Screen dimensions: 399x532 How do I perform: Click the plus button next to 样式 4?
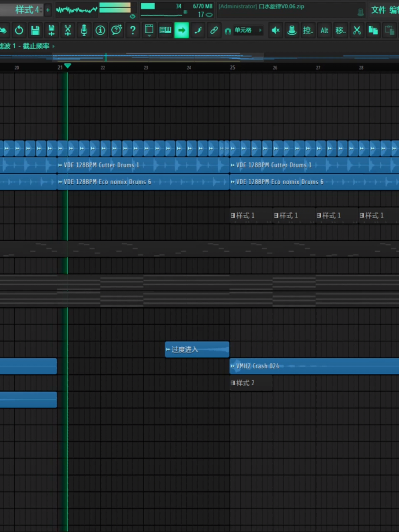[48, 10]
